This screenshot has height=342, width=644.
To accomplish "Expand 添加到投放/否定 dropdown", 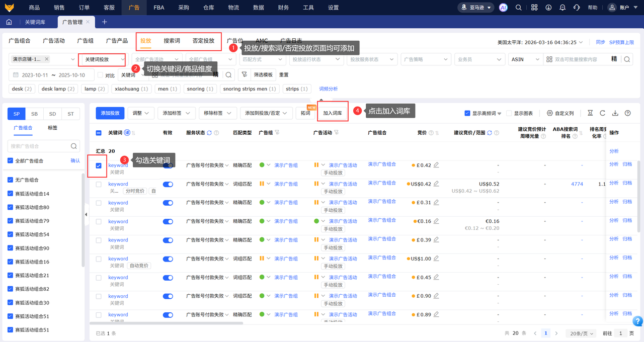I will (266, 113).
